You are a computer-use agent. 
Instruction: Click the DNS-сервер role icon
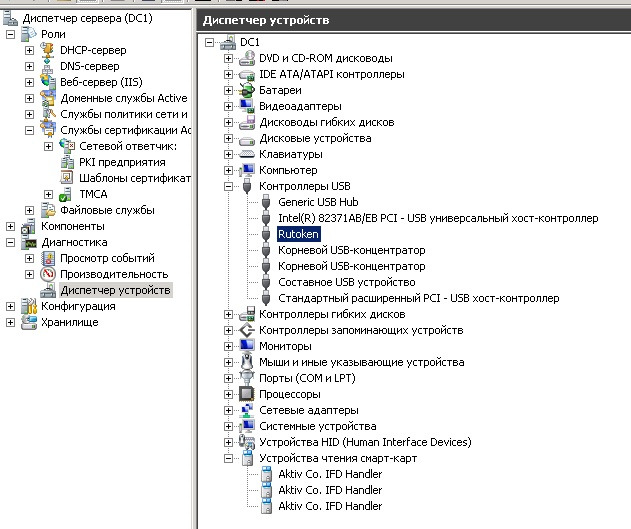click(x=48, y=66)
